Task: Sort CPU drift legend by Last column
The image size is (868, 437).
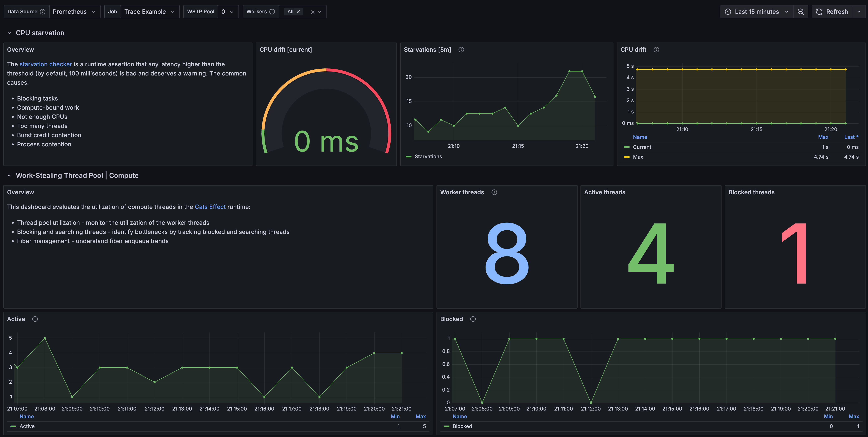Action: pyautogui.click(x=851, y=137)
